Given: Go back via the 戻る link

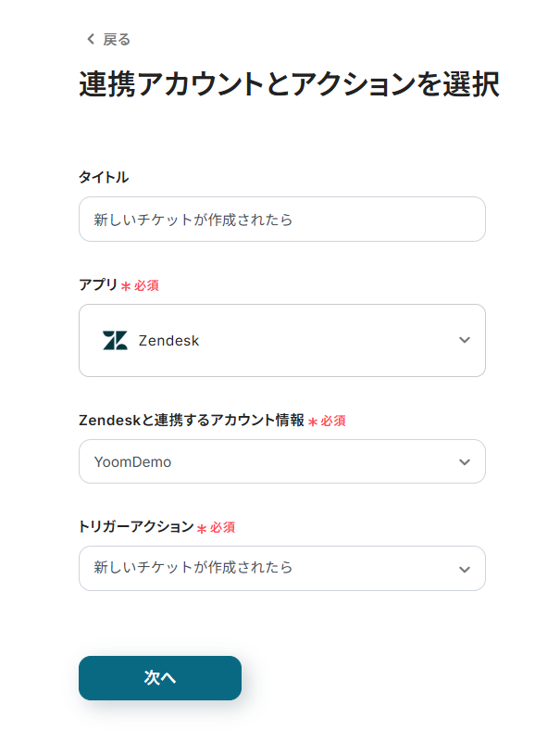Looking at the screenshot, I should [x=116, y=39].
